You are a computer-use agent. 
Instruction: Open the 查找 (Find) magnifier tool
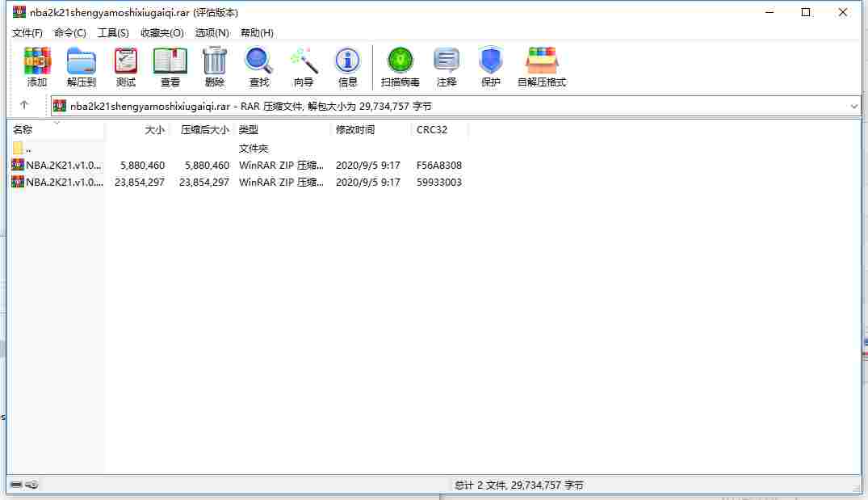258,61
